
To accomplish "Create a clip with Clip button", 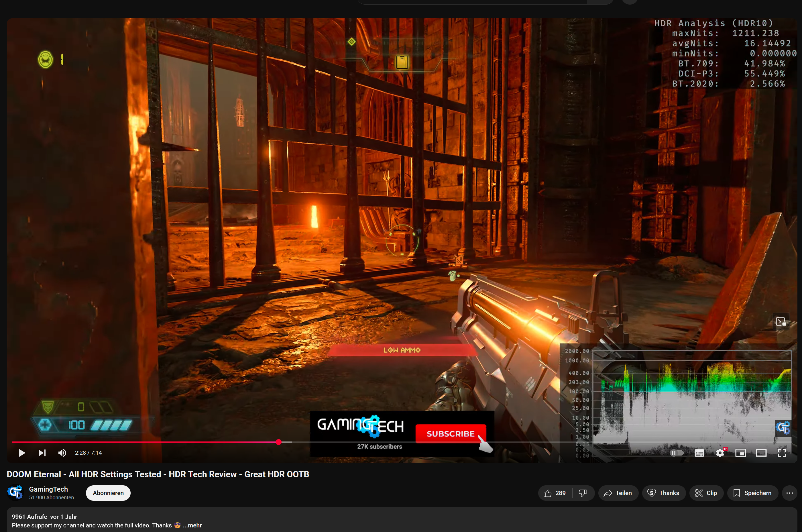I will 706,493.
